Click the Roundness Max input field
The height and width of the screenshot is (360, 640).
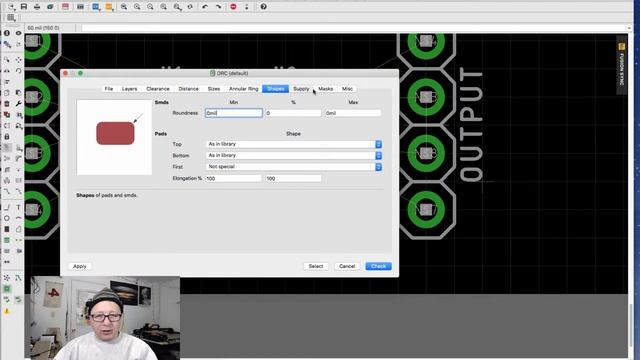(x=353, y=113)
